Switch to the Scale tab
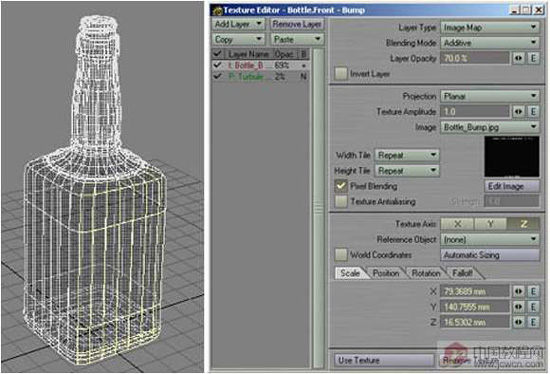Screen dimensions: 550x374 tap(350, 273)
